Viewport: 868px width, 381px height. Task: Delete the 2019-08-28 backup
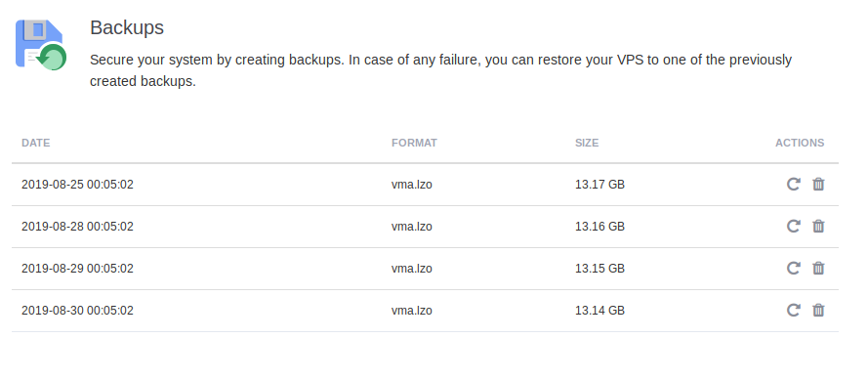point(818,226)
